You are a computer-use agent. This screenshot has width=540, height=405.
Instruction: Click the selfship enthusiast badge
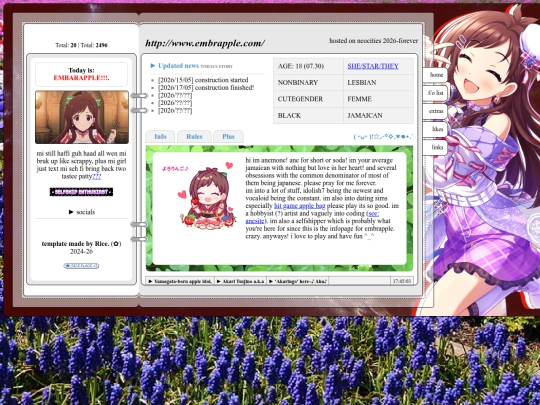pyautogui.click(x=81, y=192)
